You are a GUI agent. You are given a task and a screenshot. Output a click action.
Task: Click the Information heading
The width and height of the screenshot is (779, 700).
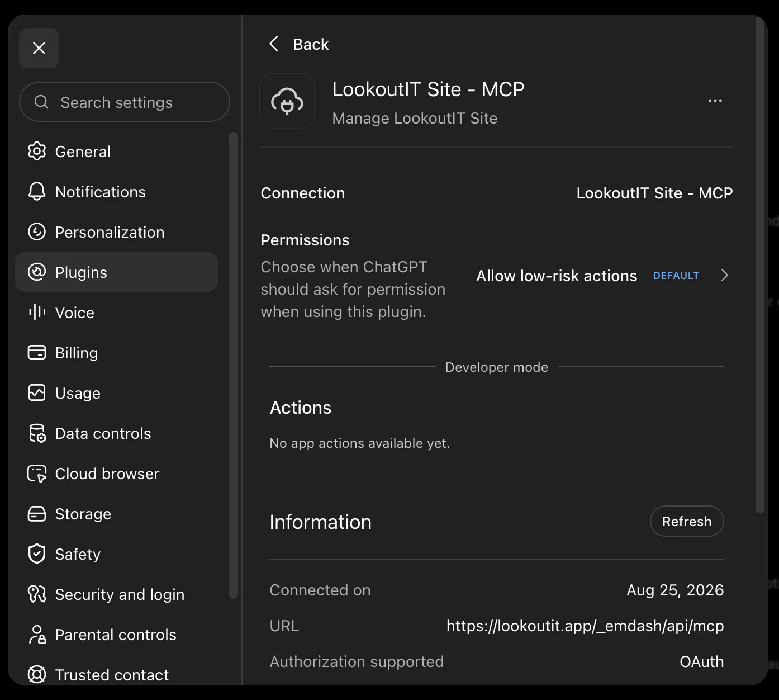321,522
